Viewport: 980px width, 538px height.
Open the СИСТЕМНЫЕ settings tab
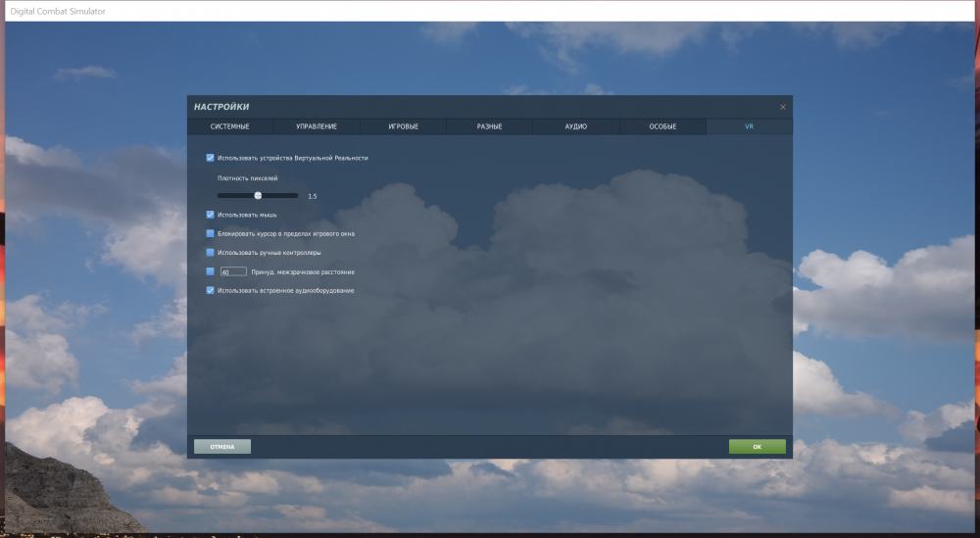(x=230, y=126)
